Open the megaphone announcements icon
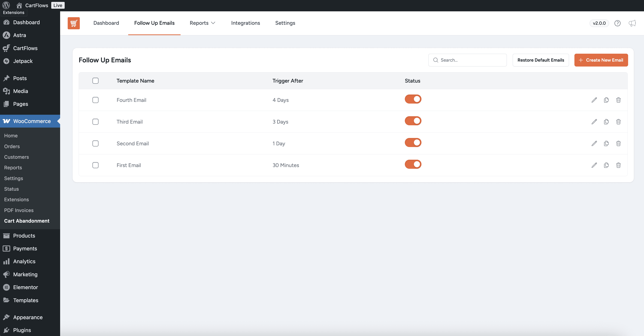This screenshot has width=644, height=336. (x=632, y=23)
